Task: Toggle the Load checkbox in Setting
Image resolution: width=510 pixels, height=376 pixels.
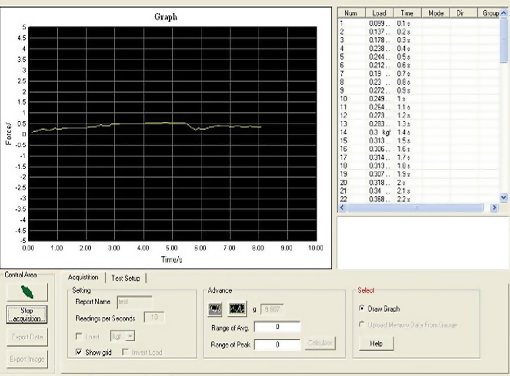Action: coord(79,336)
